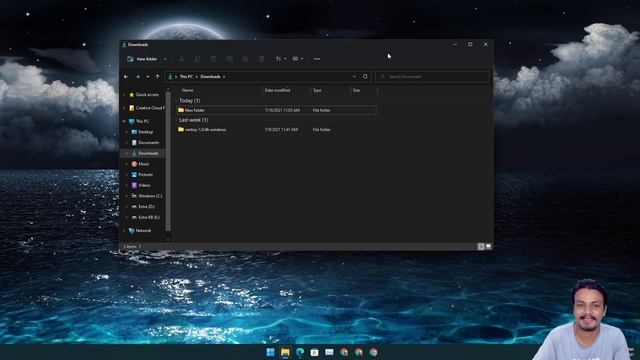Select Downloads in the sidebar

tap(145, 153)
